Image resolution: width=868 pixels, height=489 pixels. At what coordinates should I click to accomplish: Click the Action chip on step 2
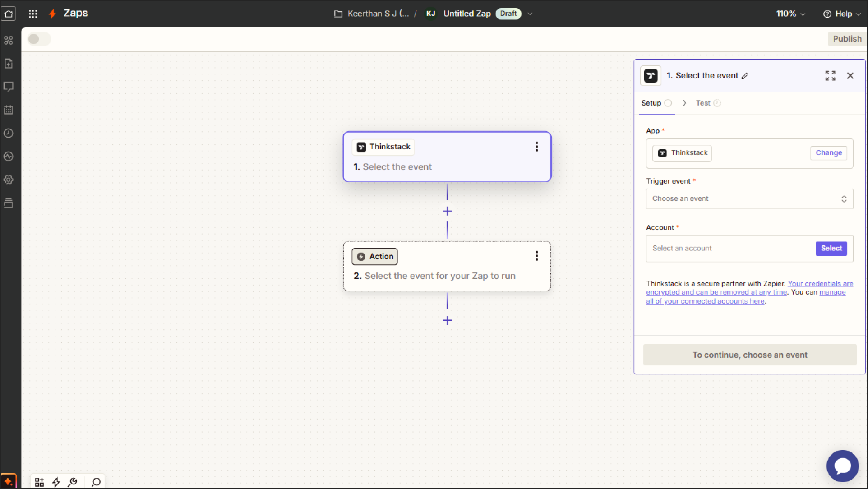point(374,257)
